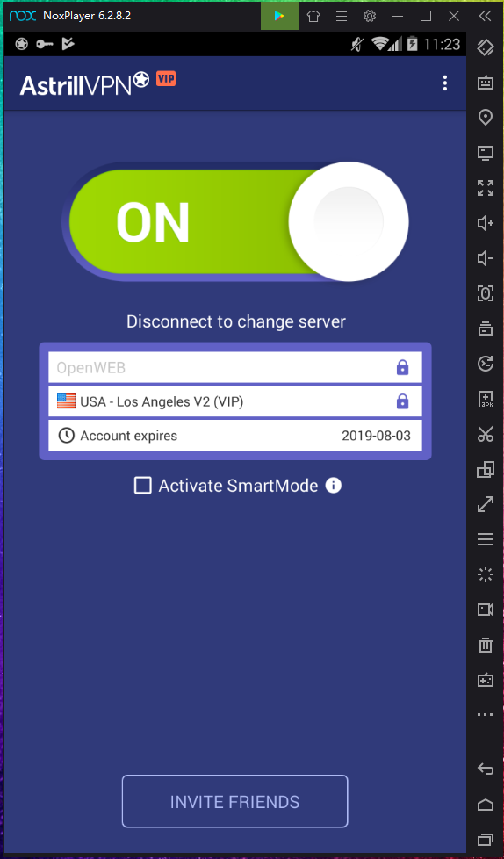This screenshot has height=859, width=504.
Task: Open NoxPlayer settings gear
Action: (x=370, y=16)
